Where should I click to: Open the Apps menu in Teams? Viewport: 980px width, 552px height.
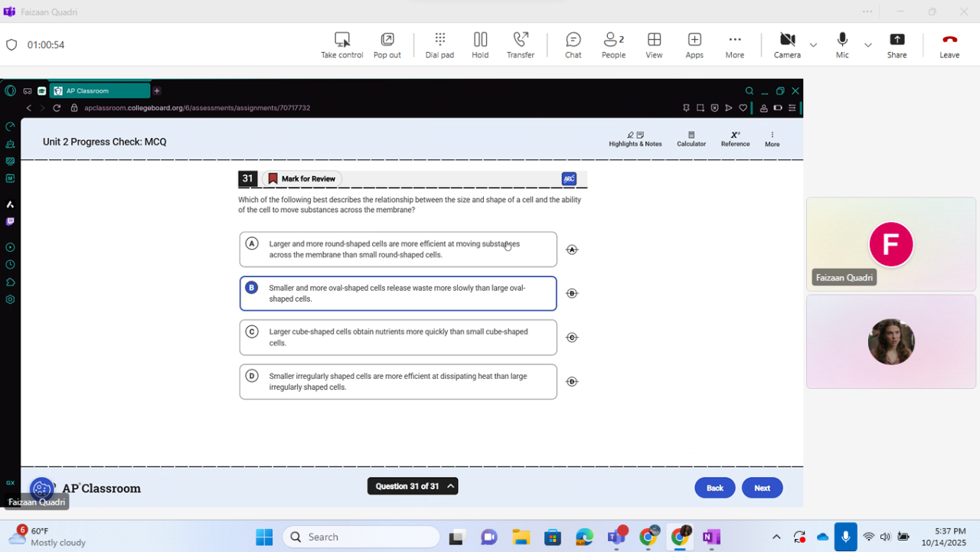(694, 44)
